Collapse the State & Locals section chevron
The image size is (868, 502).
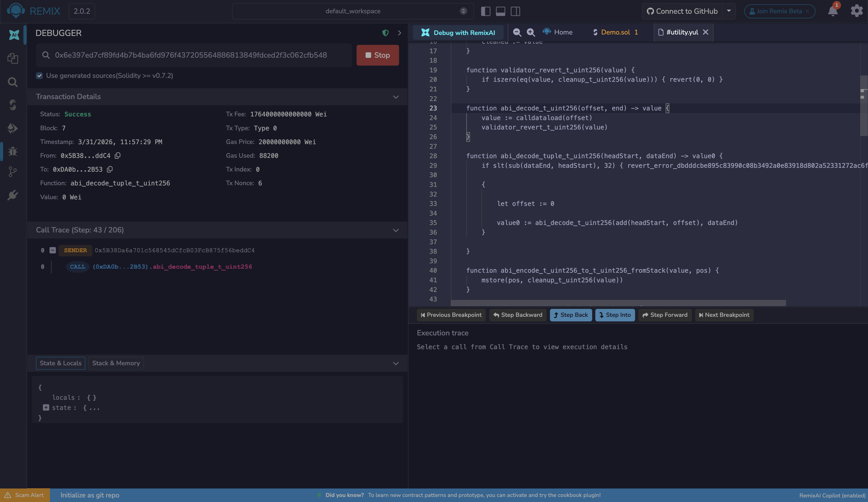(x=396, y=364)
